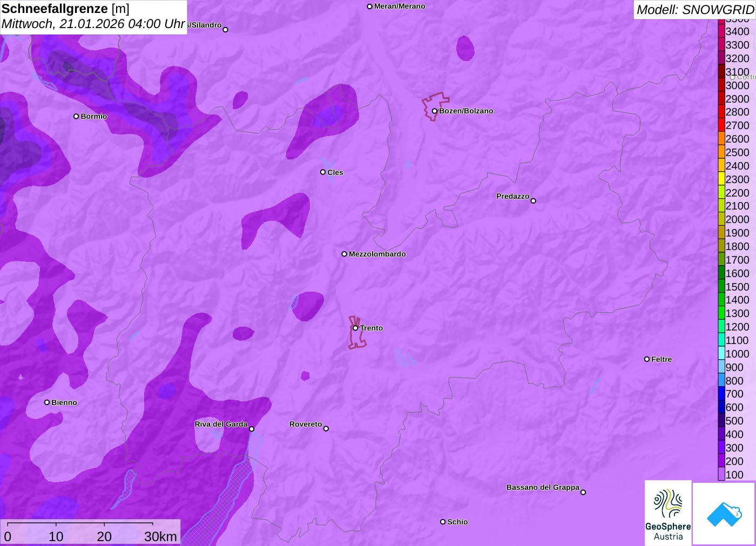Click the Bassano del Grappa label
756x546 pixels.
(x=543, y=487)
